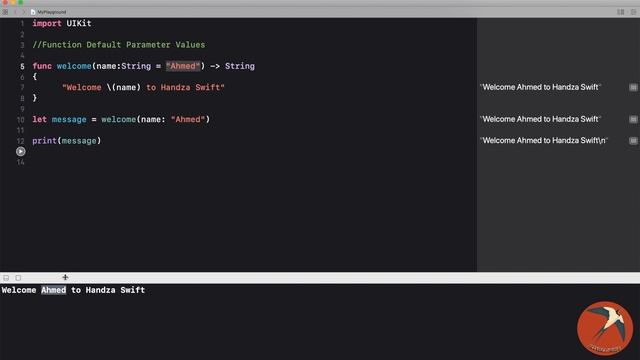The image size is (640, 360).
Task: Click the MyPlayground file icon in jump bar
Action: point(33,12)
